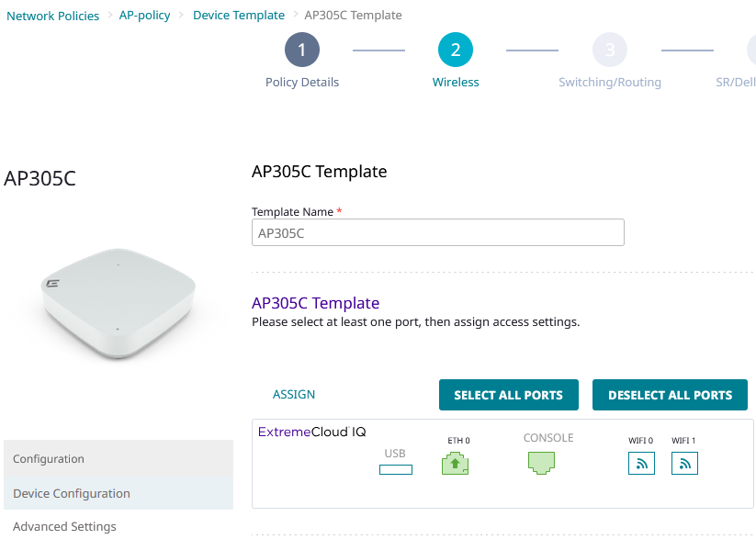Click the Wireless step circle

[x=456, y=50]
